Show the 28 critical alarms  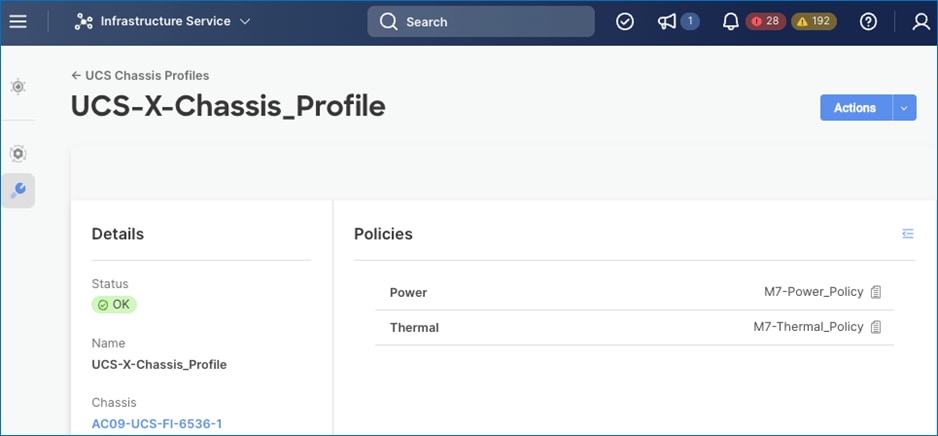766,22
